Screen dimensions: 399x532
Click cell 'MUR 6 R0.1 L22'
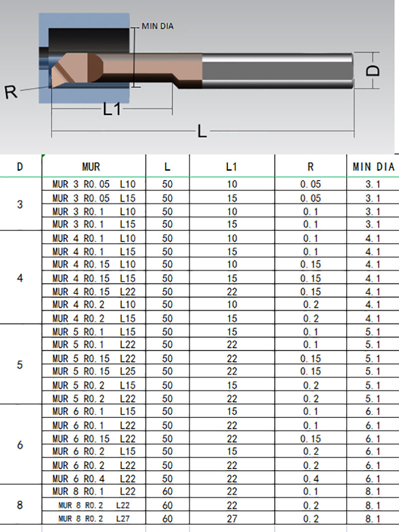point(94,425)
